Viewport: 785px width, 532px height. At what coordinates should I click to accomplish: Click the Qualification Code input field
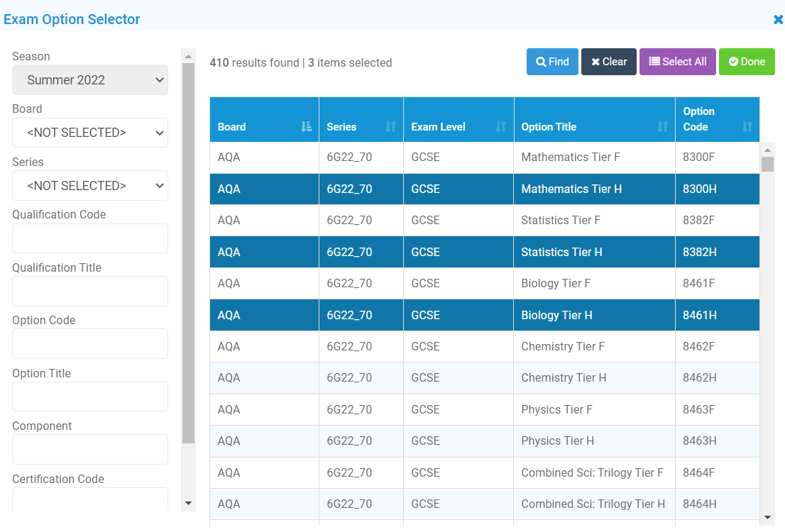tap(90, 238)
